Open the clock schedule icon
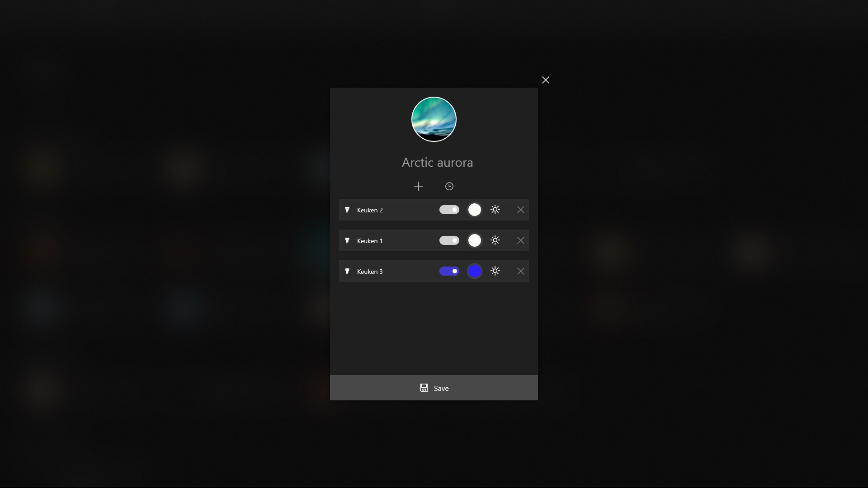868x488 pixels. [x=449, y=186]
